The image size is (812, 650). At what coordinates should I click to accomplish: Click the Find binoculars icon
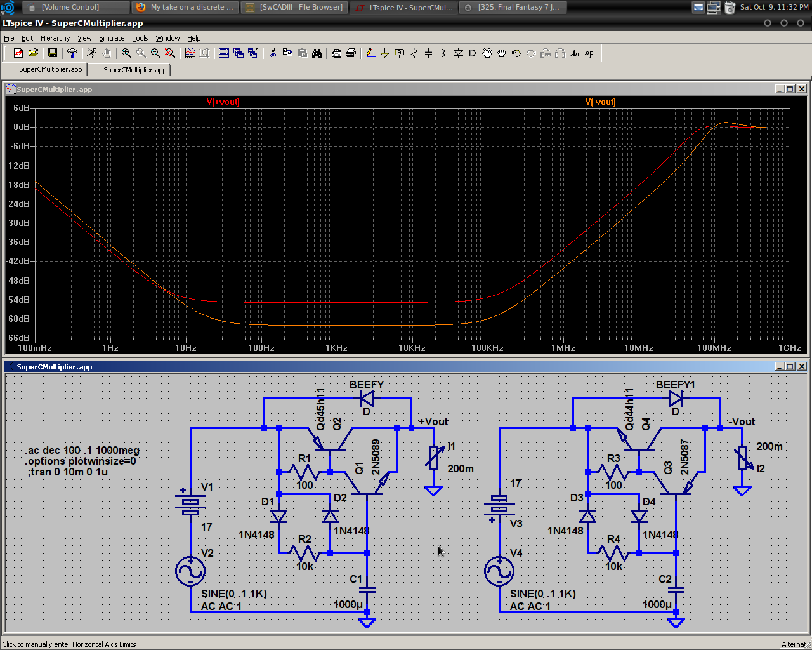(317, 53)
